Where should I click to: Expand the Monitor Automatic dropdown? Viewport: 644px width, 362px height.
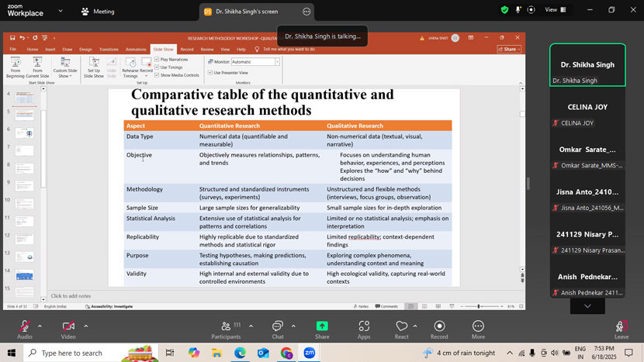pyautogui.click(x=277, y=62)
